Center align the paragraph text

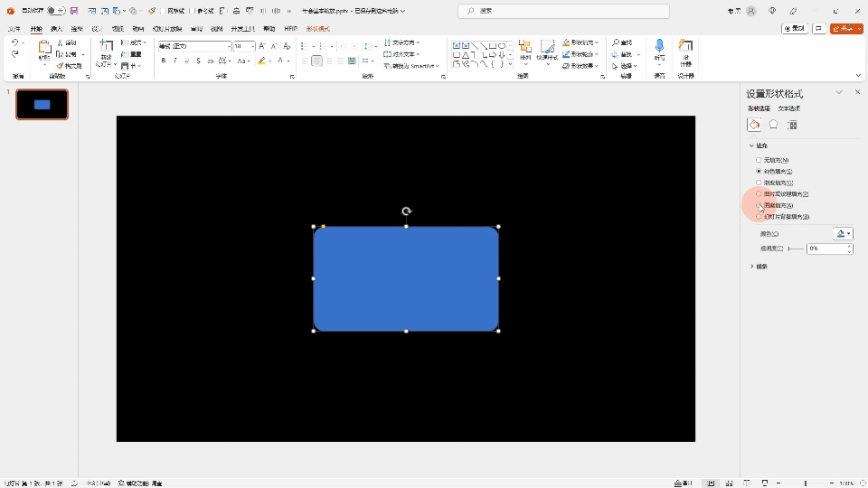pos(316,61)
